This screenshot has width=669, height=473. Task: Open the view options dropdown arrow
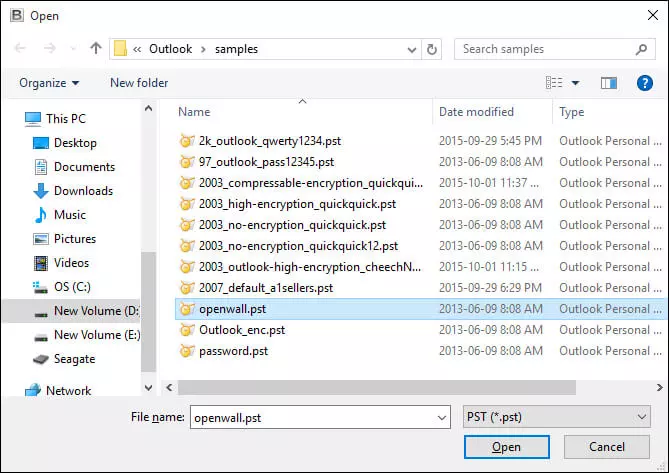click(575, 83)
